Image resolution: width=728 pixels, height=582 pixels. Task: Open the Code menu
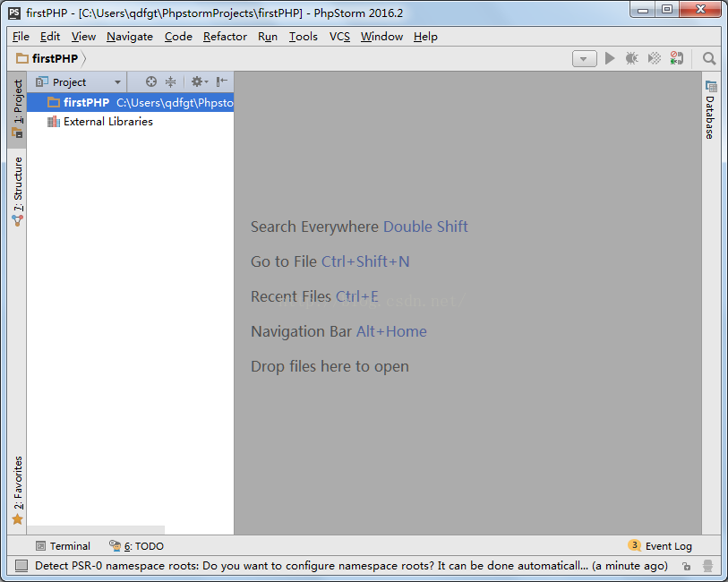point(178,37)
